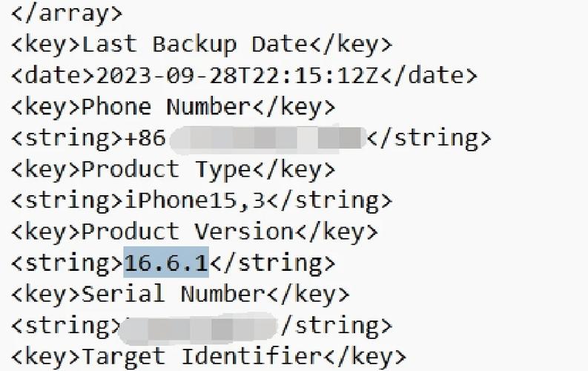Click closing string tag after 16.6.1

tap(271, 263)
